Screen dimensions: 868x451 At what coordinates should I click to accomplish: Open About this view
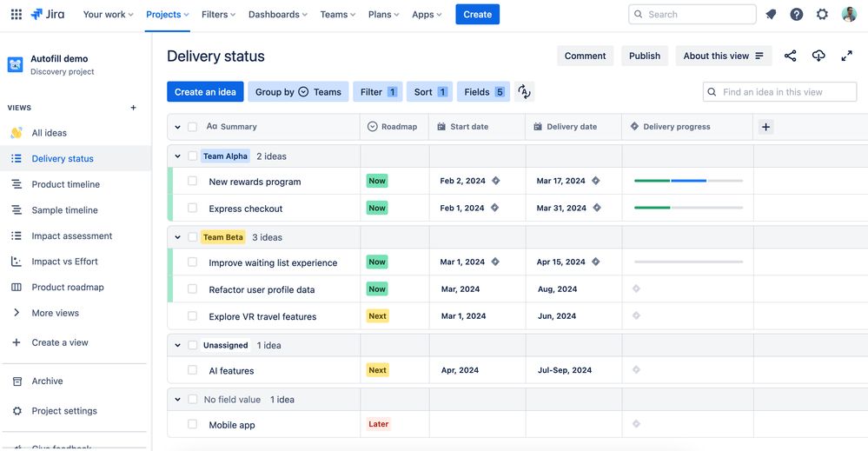(724, 56)
